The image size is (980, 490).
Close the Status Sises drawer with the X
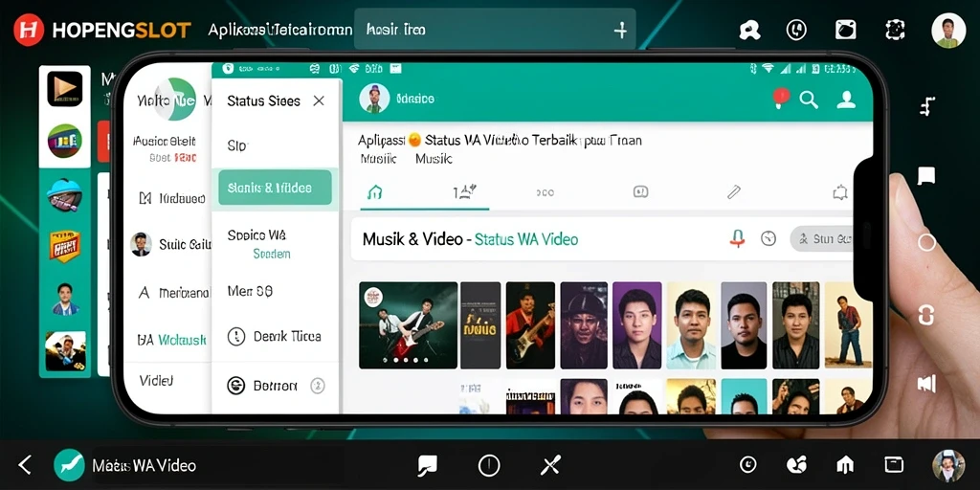[x=319, y=100]
